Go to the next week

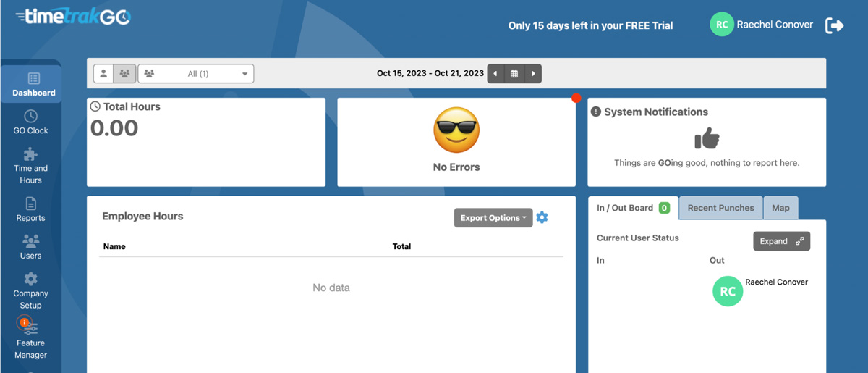click(x=533, y=74)
